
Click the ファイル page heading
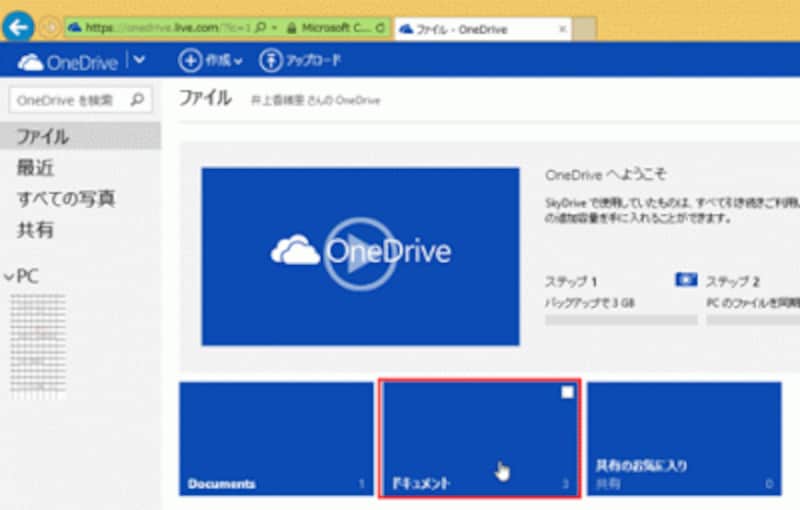205,98
